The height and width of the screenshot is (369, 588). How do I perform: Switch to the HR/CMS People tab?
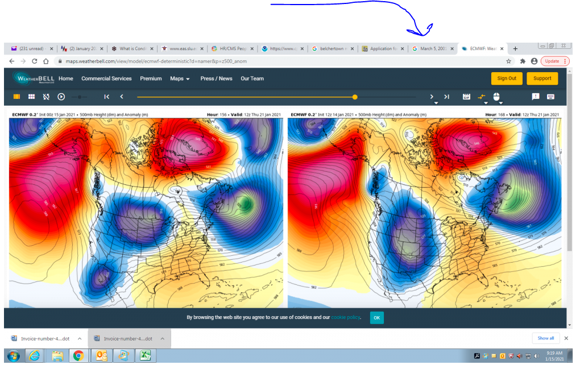pyautogui.click(x=232, y=49)
